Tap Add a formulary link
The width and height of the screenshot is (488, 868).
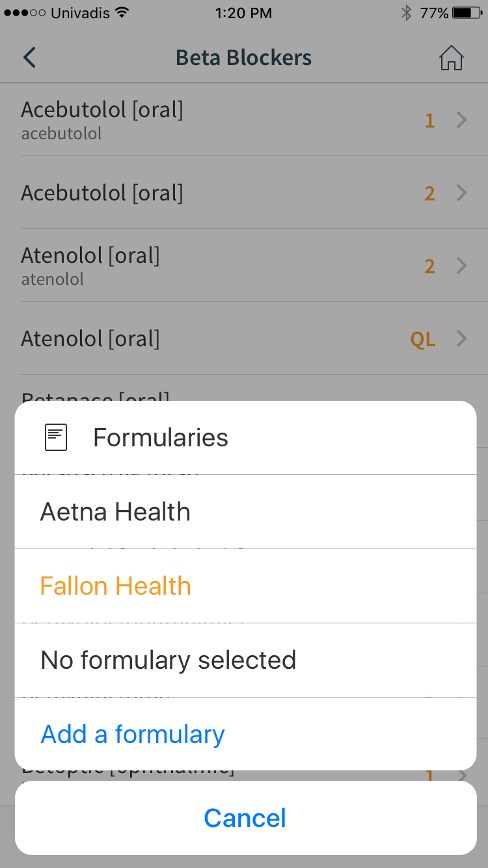click(x=133, y=735)
